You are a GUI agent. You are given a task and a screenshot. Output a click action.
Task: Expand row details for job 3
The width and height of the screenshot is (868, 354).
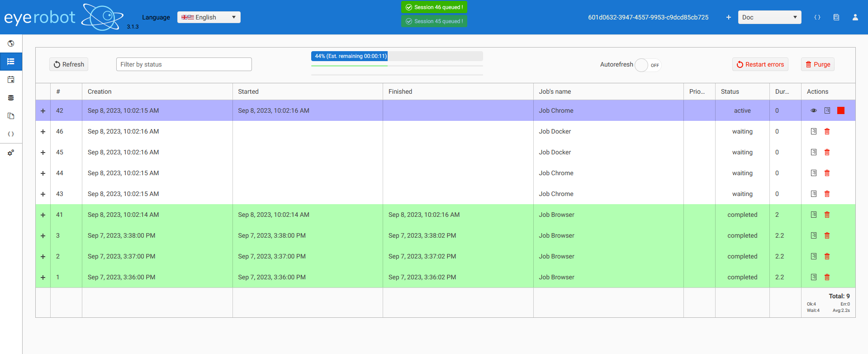tap(43, 236)
